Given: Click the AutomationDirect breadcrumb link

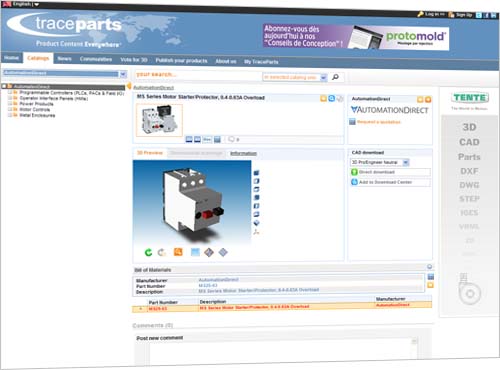Looking at the screenshot, I should (153, 88).
